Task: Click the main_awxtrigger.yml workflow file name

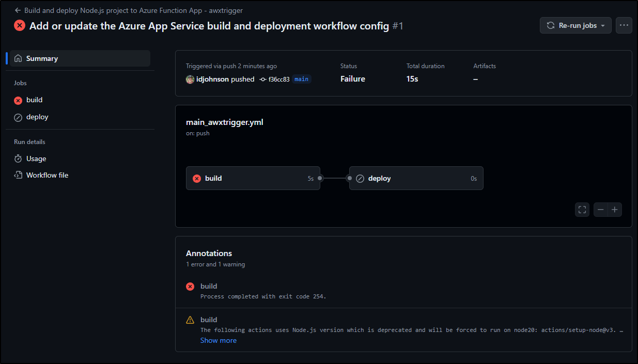Action: click(225, 122)
